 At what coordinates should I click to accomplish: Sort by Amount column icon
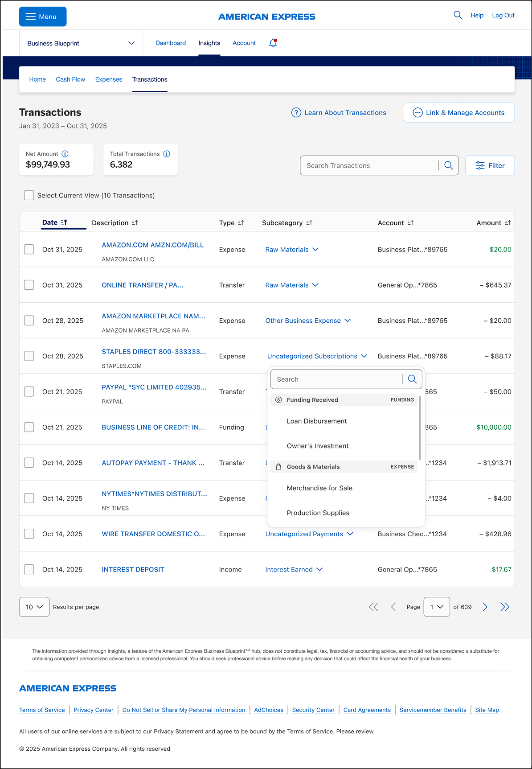click(508, 223)
